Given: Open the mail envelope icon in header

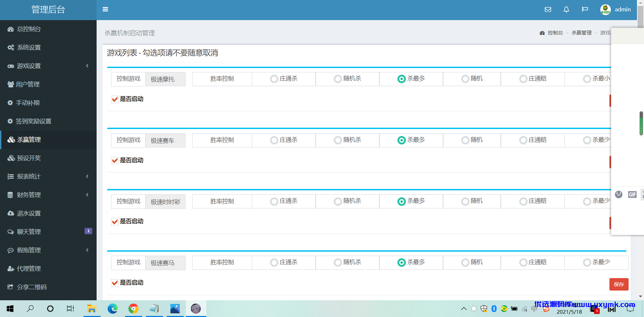Looking at the screenshot, I should pyautogui.click(x=548, y=9).
